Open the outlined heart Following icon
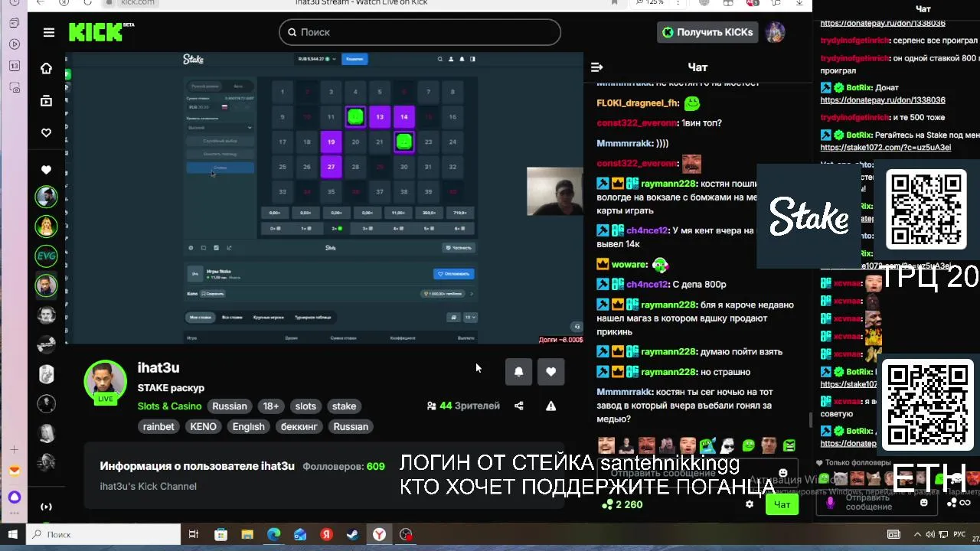The image size is (980, 551). tap(46, 132)
